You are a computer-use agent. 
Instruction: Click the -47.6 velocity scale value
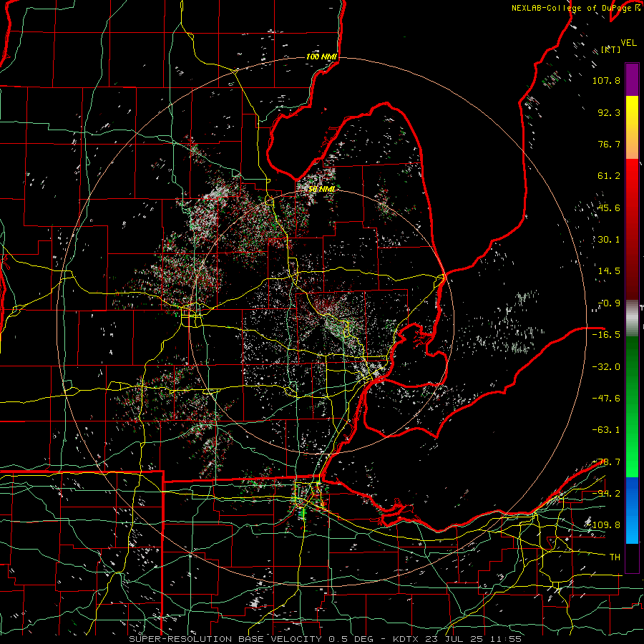click(606, 399)
